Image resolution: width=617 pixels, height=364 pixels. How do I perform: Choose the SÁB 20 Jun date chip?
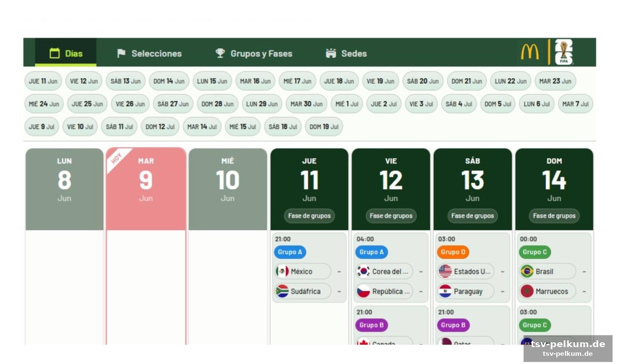tap(423, 81)
